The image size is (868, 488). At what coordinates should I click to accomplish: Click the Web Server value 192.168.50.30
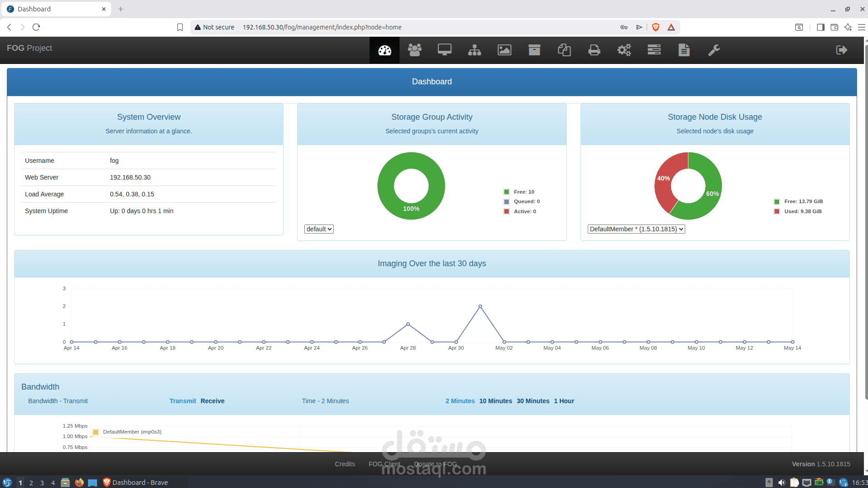tap(130, 177)
